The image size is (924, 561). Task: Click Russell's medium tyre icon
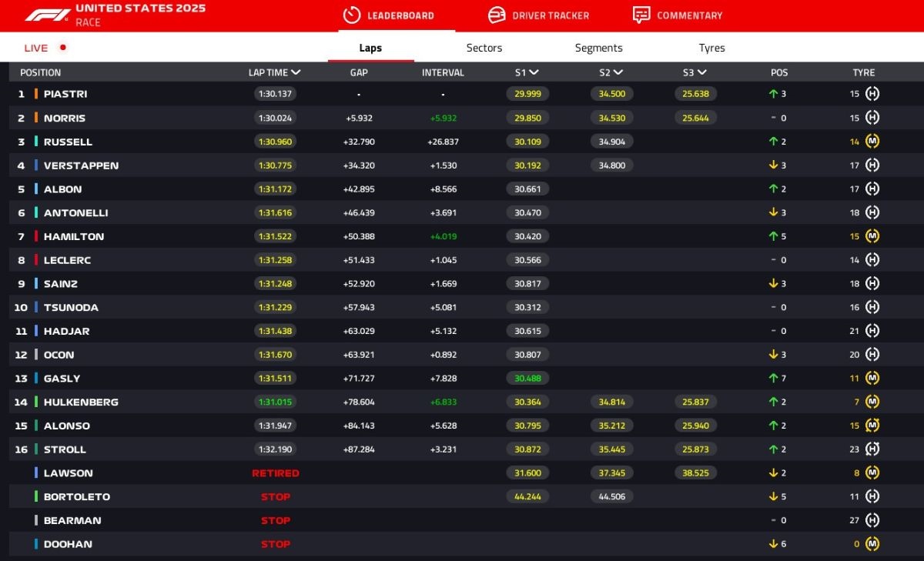coord(872,142)
